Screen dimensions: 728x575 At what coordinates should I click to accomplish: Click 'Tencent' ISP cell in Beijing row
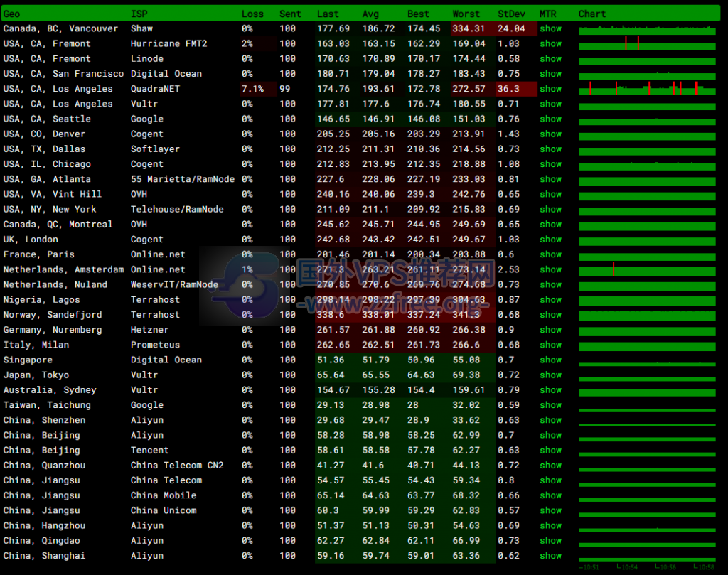pyautogui.click(x=149, y=451)
